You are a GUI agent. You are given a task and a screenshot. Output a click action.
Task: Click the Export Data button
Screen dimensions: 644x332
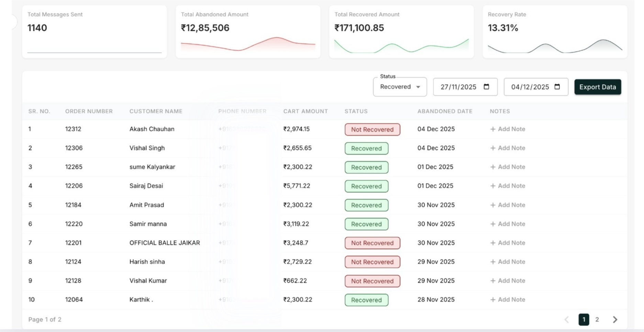point(598,87)
